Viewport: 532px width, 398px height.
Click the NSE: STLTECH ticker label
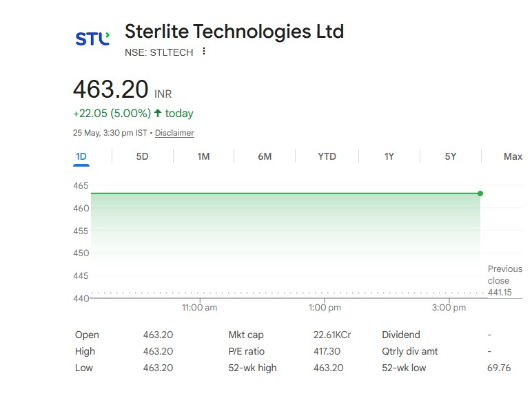point(158,52)
